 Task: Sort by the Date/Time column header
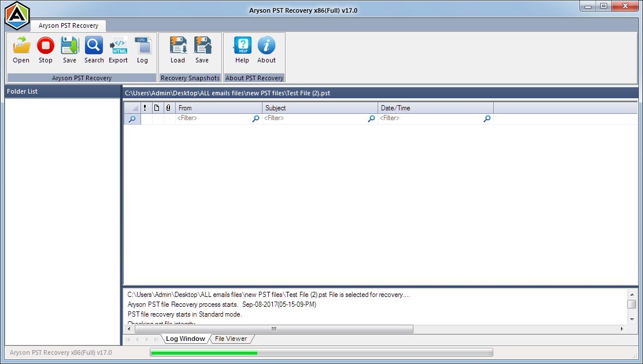point(436,108)
